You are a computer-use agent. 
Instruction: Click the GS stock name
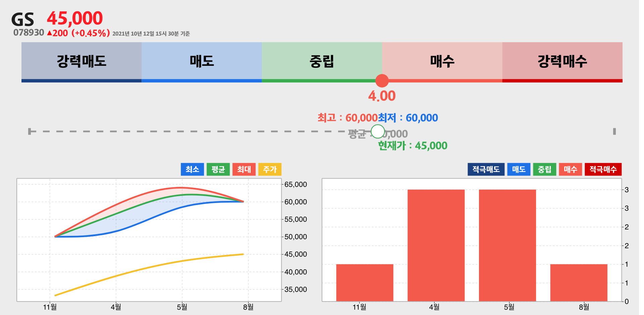23,19
